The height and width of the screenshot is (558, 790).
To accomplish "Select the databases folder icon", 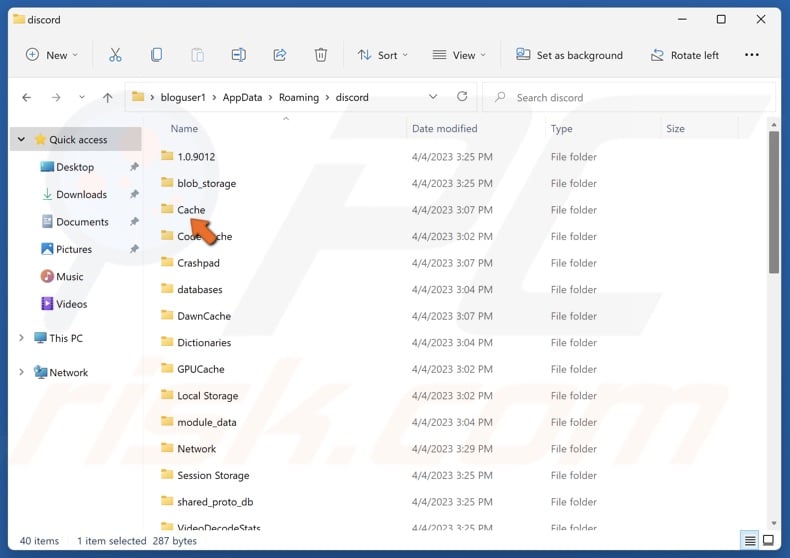I will tap(167, 289).
